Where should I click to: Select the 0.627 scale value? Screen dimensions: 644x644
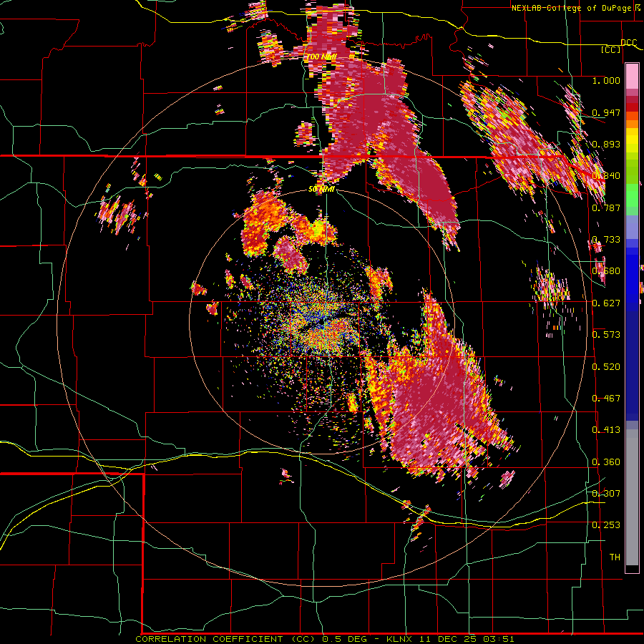(x=606, y=303)
